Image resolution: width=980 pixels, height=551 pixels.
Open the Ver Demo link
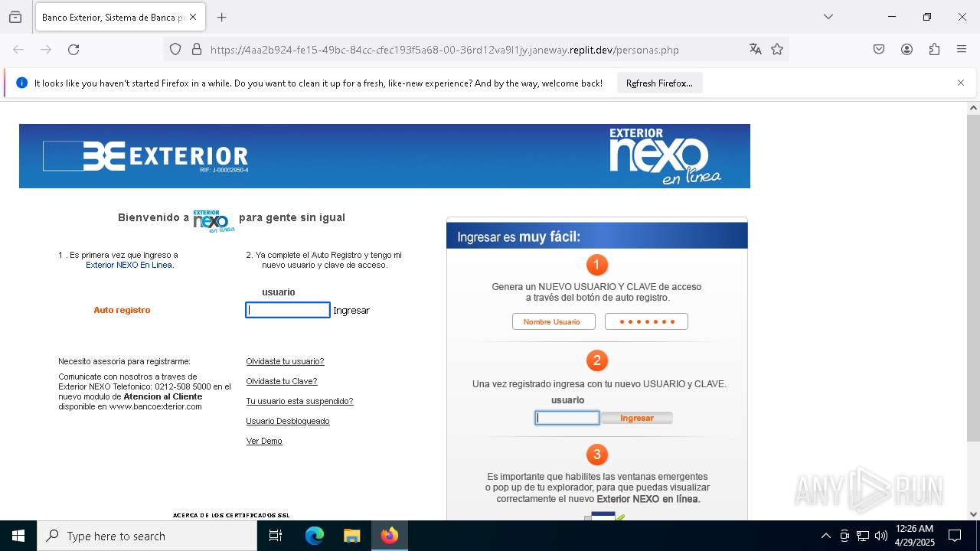pyautogui.click(x=264, y=441)
